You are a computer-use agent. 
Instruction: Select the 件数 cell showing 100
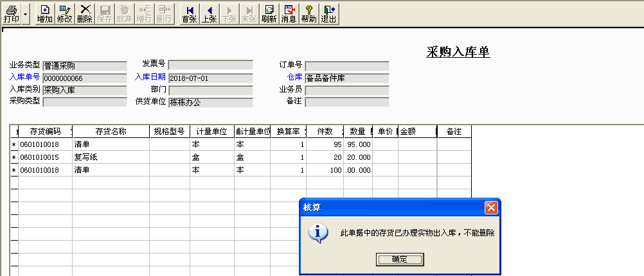[x=325, y=170]
